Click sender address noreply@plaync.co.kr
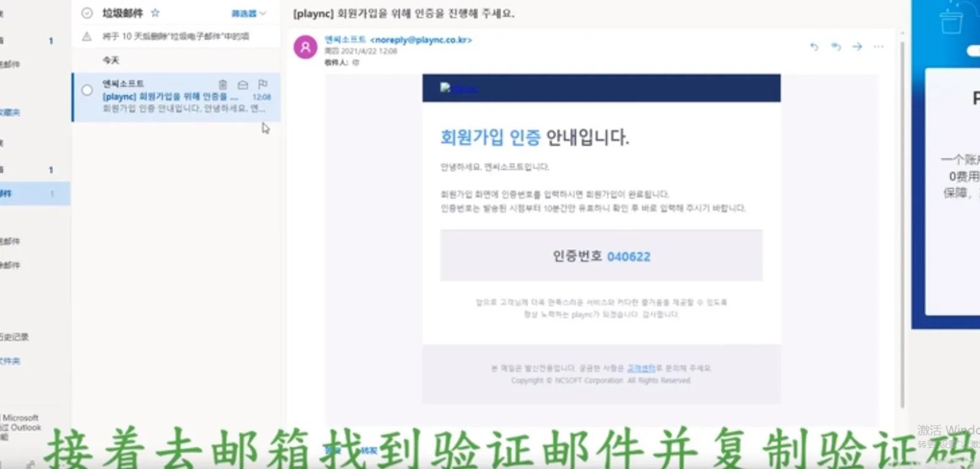The image size is (980, 469). (421, 40)
